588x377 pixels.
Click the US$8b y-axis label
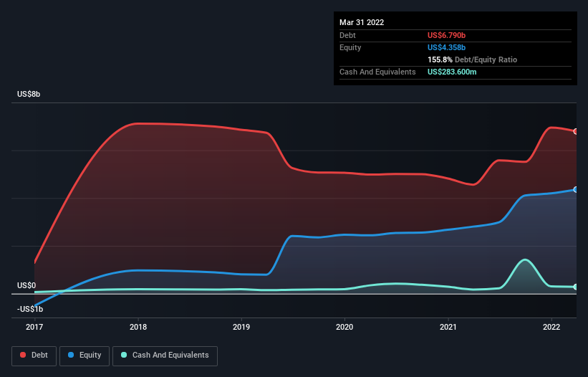[29, 94]
